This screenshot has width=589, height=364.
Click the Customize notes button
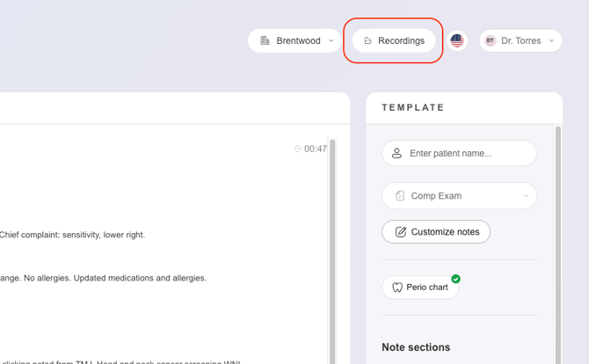[x=436, y=232]
